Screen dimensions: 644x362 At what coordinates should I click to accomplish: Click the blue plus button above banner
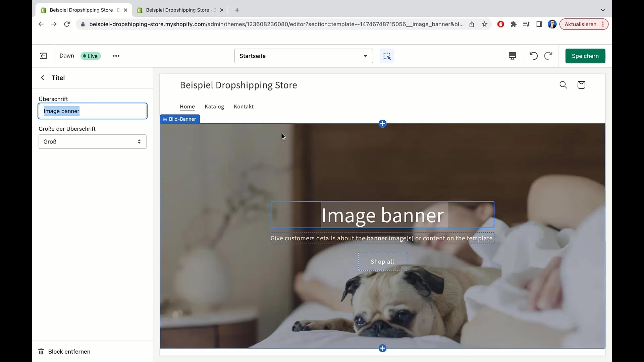[x=382, y=124]
